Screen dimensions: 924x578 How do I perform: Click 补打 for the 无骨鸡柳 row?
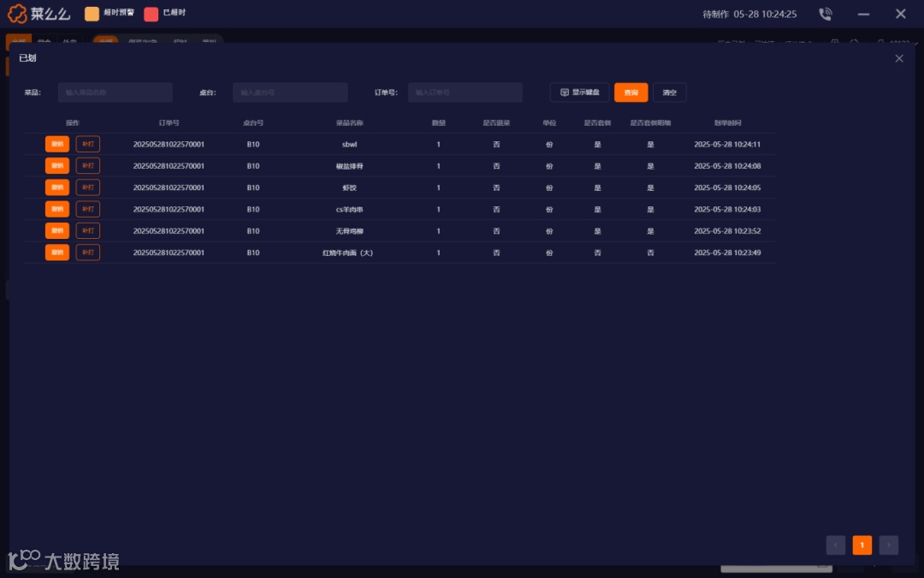[88, 230]
